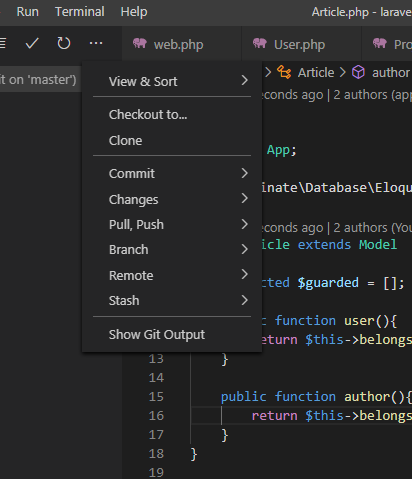The image size is (412, 479).
Task: Expand the Changes submenu
Action: click(x=172, y=199)
